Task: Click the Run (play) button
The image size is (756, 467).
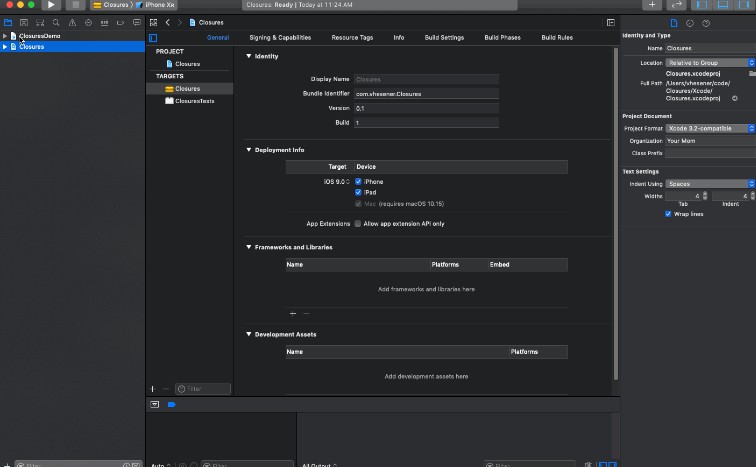Action: (50, 5)
